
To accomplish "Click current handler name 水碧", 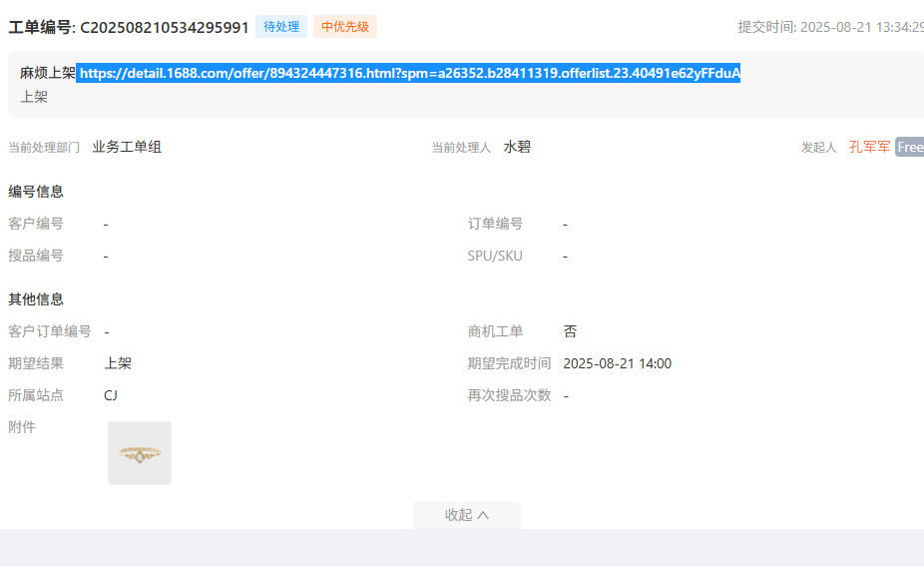I will click(x=517, y=147).
